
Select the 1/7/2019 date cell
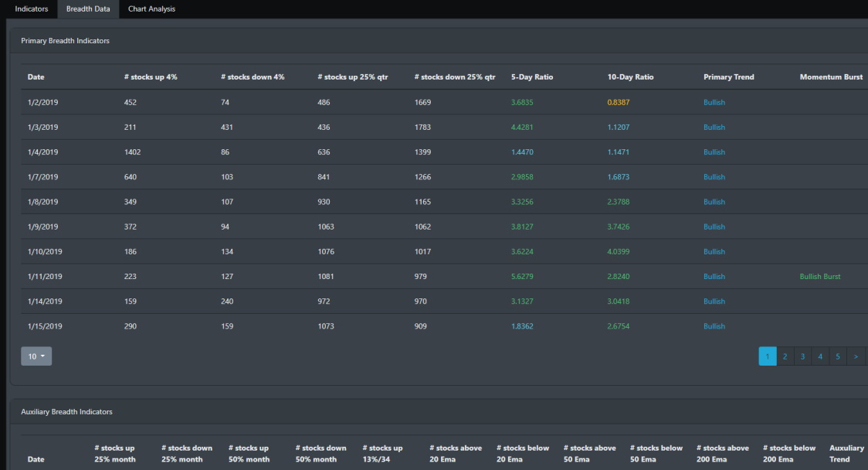point(42,177)
